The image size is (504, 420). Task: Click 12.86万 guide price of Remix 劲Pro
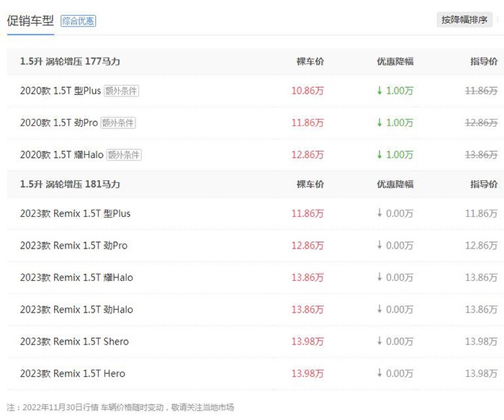coord(481,246)
